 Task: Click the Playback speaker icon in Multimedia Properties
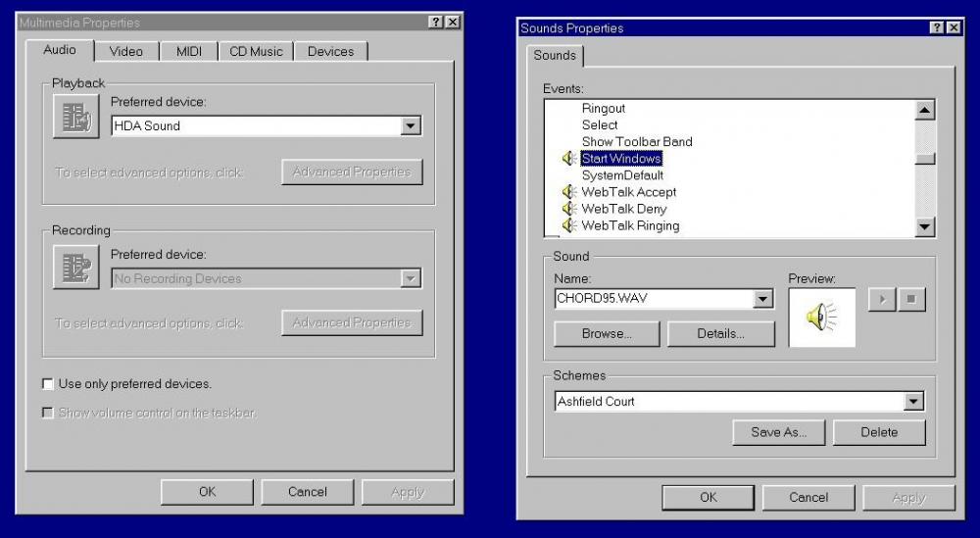coord(76,117)
